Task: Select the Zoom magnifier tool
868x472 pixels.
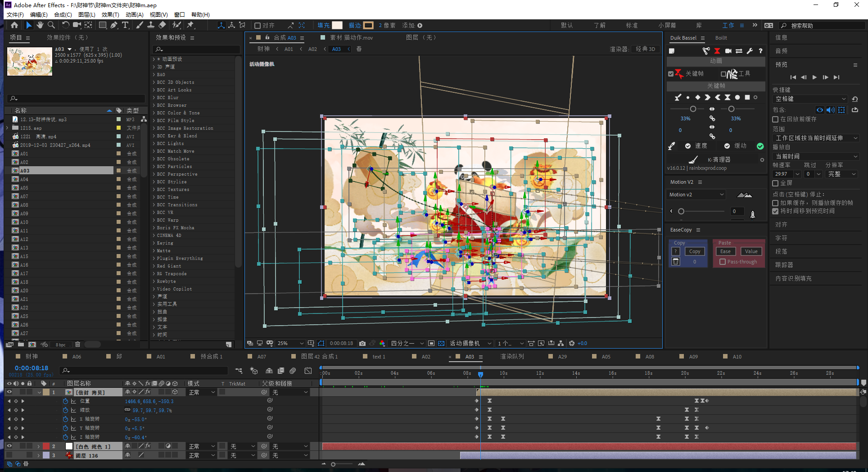Action: tap(51, 25)
